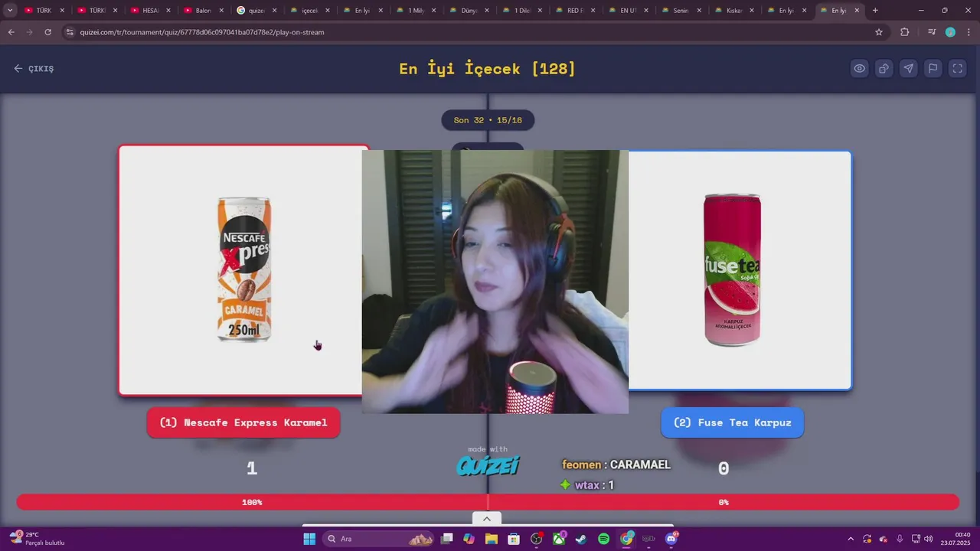
Task: Close the Balon tab
Action: (x=221, y=11)
